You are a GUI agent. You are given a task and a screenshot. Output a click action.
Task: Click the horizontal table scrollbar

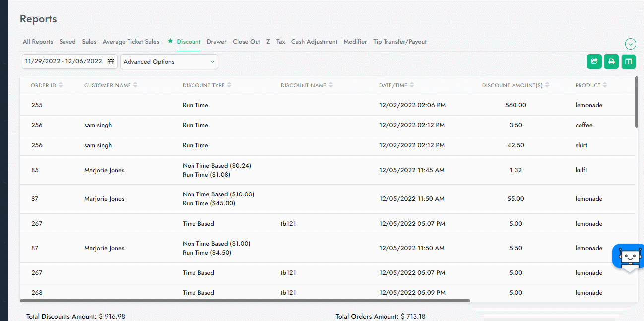click(x=245, y=301)
